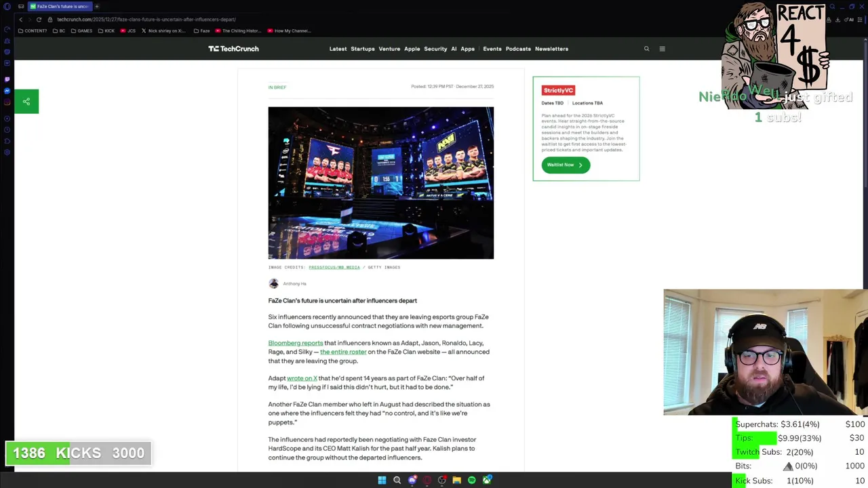Screen dimensions: 868x488
Task: Open sidebar settings gear icon
Action: [x=7, y=152]
